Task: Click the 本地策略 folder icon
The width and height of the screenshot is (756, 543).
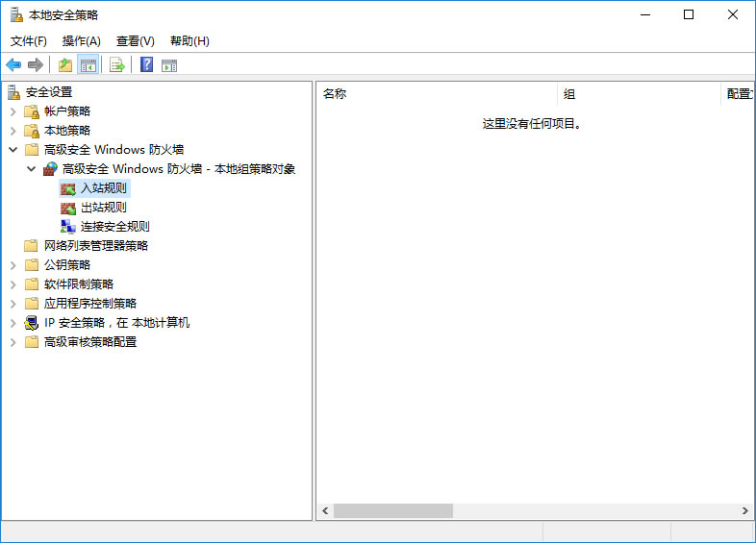Action: tap(32, 131)
